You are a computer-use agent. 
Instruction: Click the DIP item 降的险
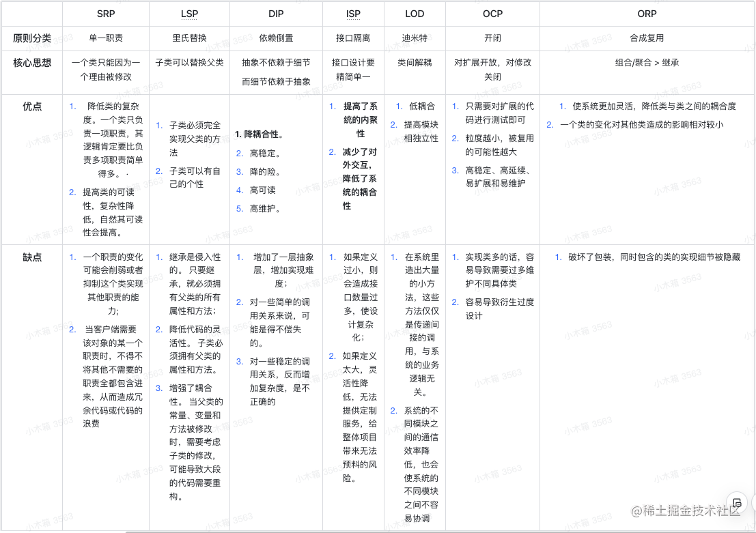[x=265, y=172]
